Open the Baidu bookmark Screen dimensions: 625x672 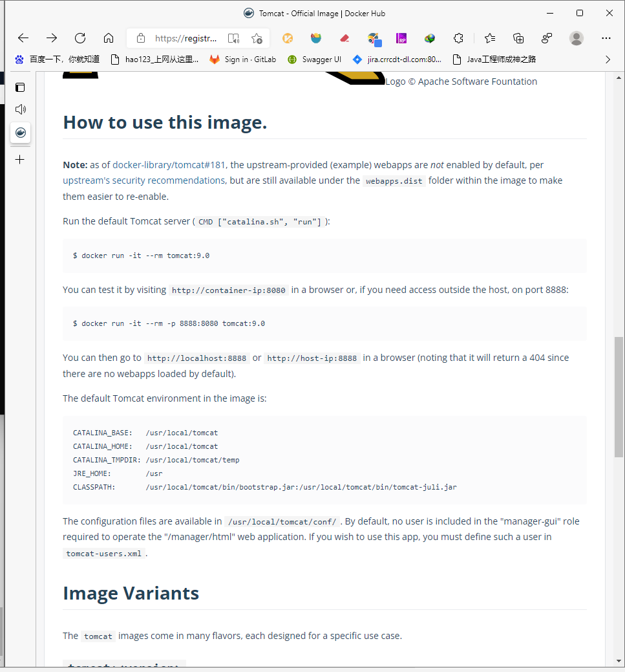pos(57,60)
